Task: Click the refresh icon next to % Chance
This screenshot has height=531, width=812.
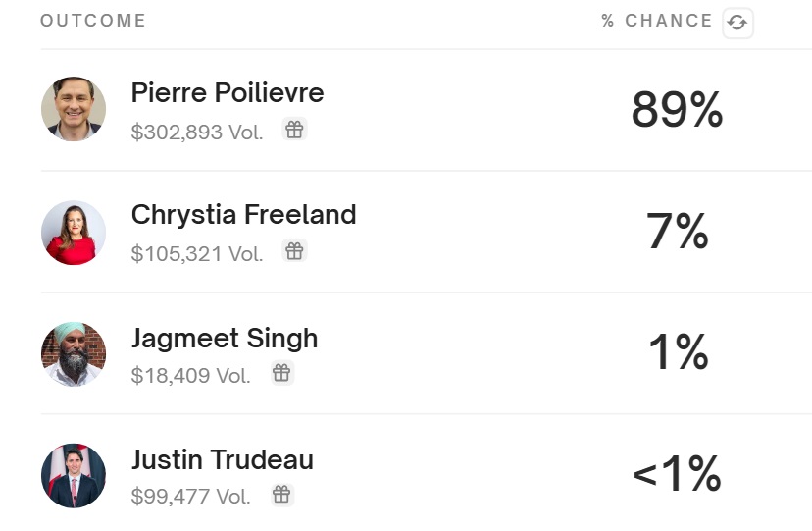Action: point(737,23)
